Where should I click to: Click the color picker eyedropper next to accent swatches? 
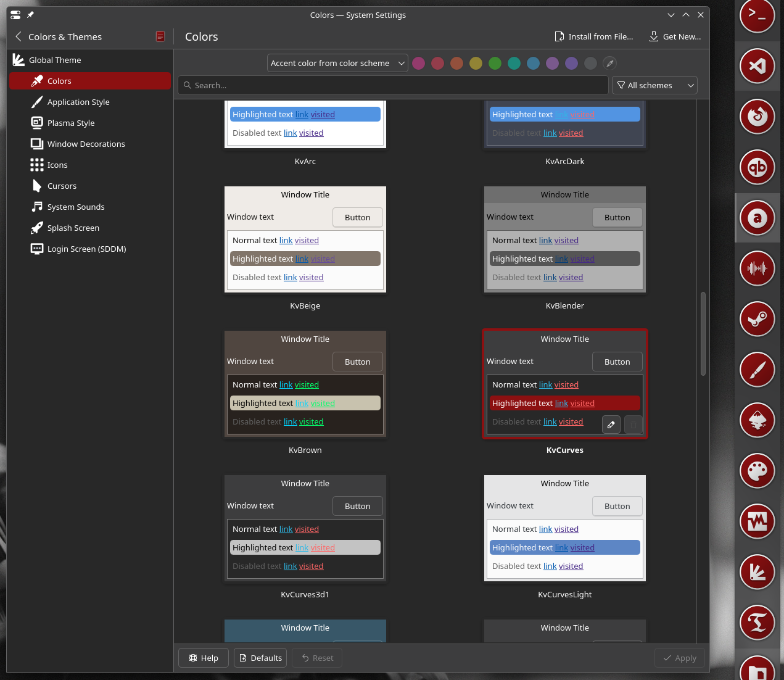(609, 63)
